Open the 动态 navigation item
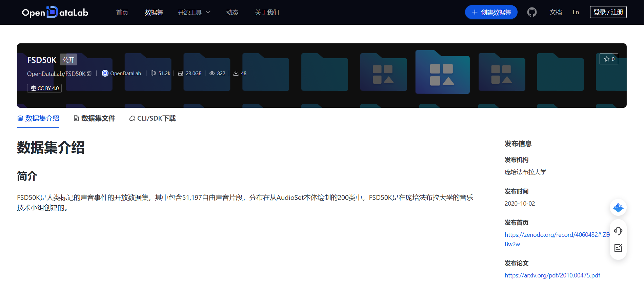 coord(232,12)
